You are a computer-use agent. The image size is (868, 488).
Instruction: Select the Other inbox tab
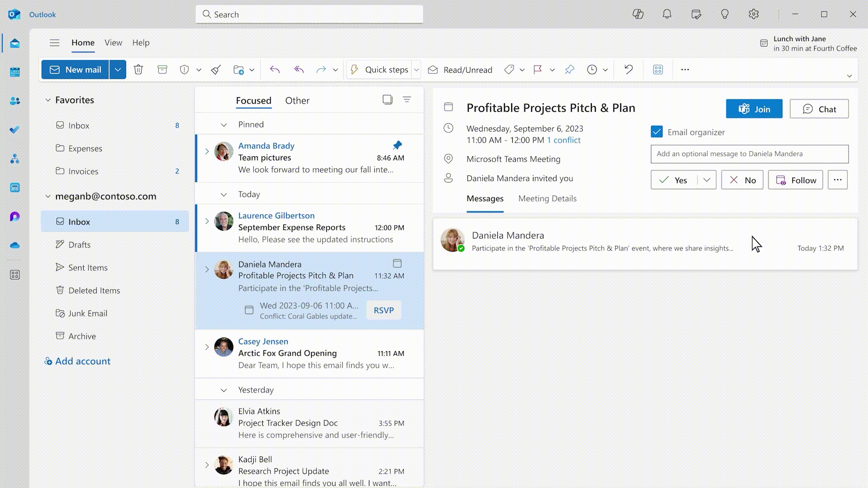coord(297,100)
